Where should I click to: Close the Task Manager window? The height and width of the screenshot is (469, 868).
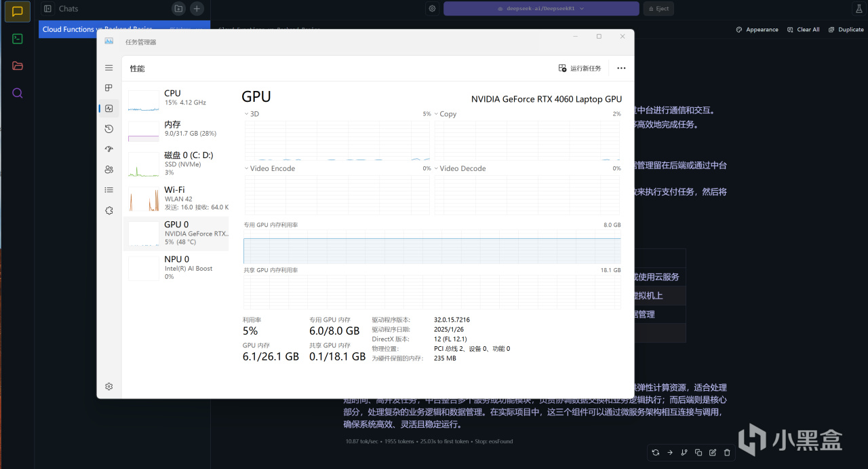[x=623, y=37]
